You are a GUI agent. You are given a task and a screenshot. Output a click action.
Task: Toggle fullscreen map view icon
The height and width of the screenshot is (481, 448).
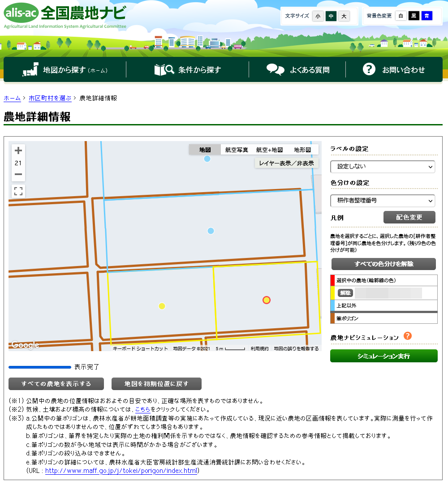coord(18,192)
